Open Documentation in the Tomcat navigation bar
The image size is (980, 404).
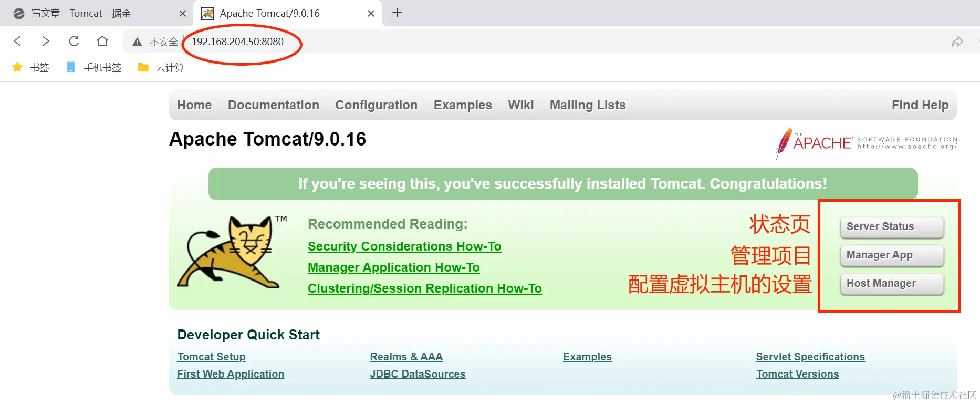274,105
